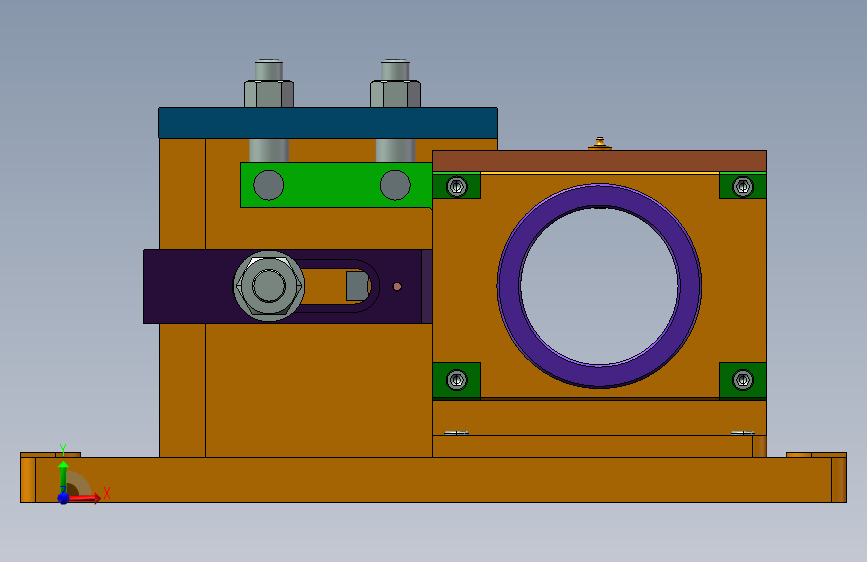867x562 pixels.
Task: Select the bright green clamp bar
Action: click(x=336, y=185)
